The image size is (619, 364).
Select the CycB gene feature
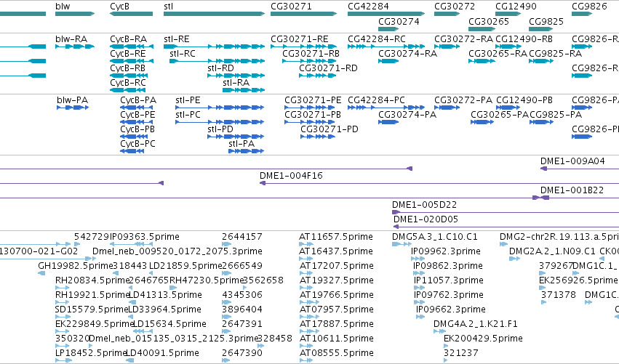[x=131, y=14]
